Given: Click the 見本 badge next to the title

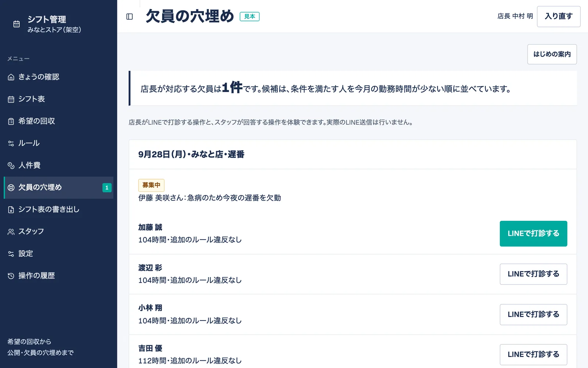Looking at the screenshot, I should point(250,17).
